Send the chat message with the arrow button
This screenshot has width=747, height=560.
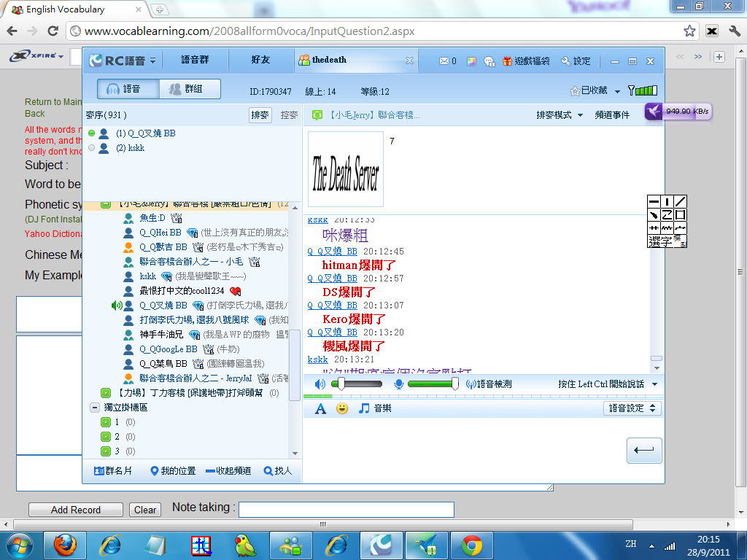coord(644,451)
